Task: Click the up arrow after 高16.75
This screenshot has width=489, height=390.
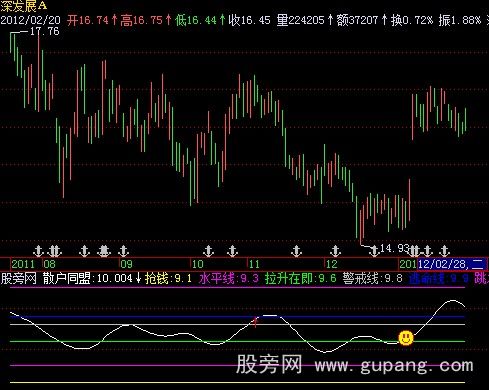Action: (168, 20)
